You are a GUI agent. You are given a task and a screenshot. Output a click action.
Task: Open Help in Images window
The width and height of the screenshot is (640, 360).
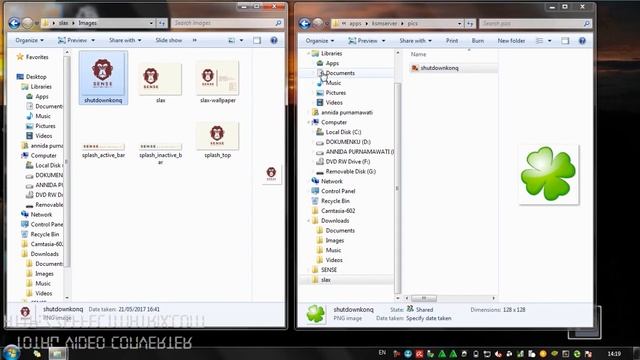(x=274, y=40)
